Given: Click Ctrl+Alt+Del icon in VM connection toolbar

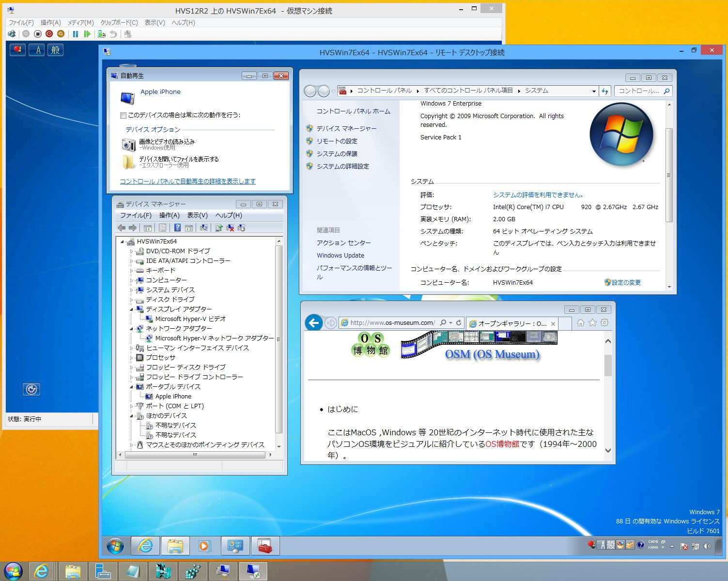Looking at the screenshot, I should click(x=12, y=34).
